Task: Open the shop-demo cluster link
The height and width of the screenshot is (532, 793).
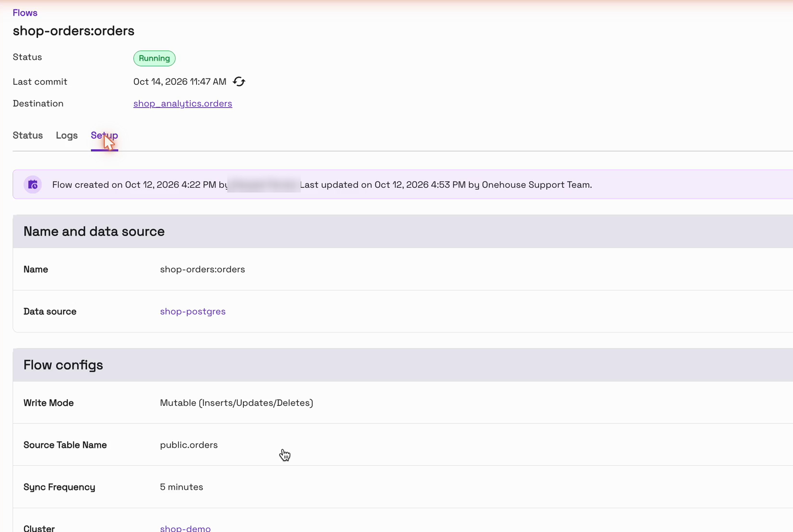Action: (x=185, y=528)
